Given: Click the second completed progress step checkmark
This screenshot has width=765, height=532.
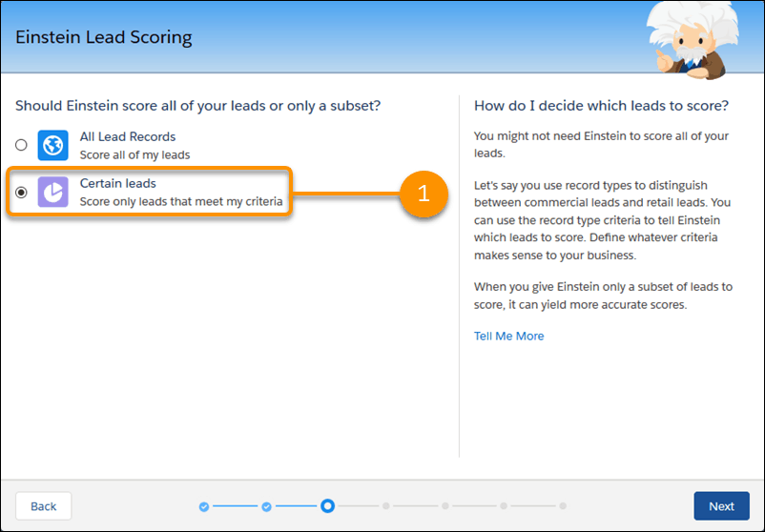Looking at the screenshot, I should point(266,506).
